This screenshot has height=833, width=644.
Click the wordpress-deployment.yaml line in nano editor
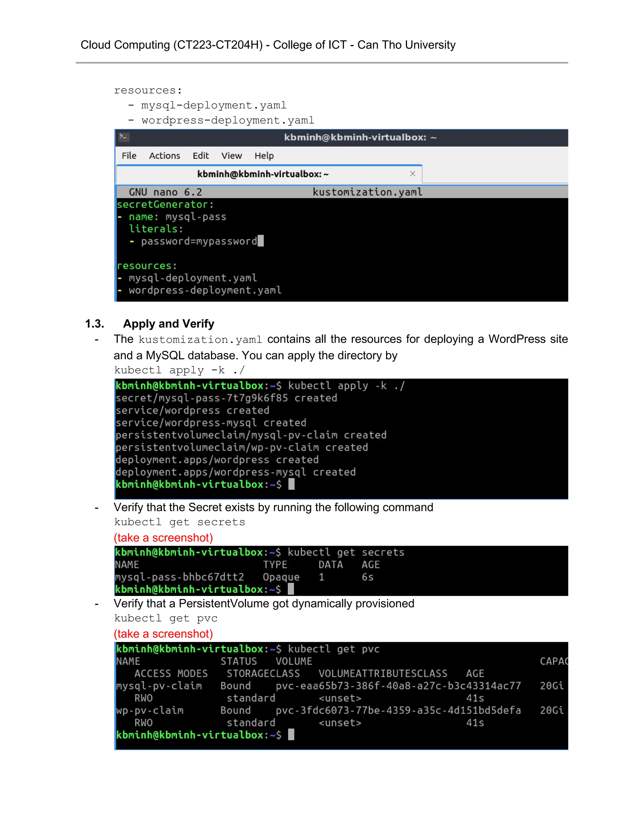coord(205,290)
